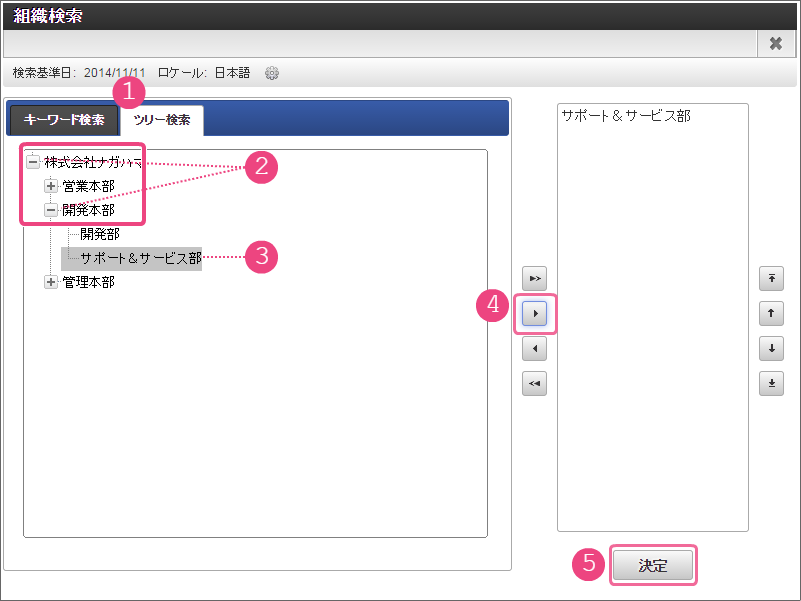Select 開発部 in the organization tree
The image size is (801, 601).
click(x=100, y=234)
